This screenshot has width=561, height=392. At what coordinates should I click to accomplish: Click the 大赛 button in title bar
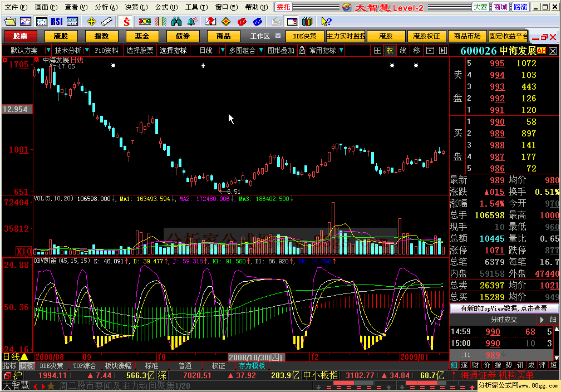480,7
